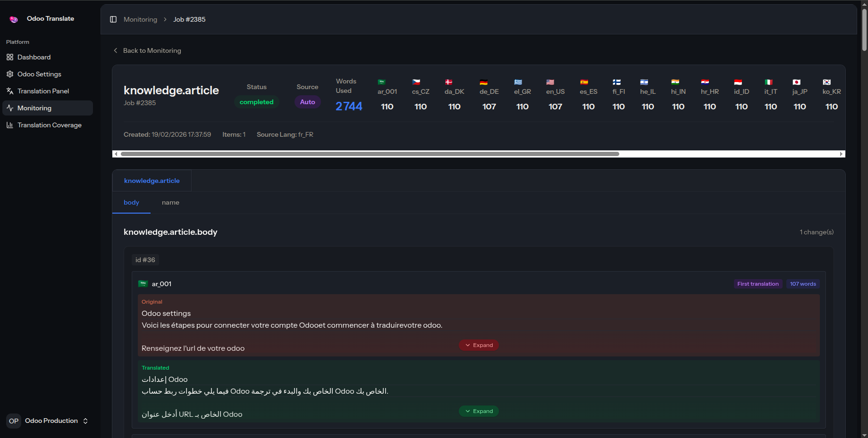Screen dimensions: 868x438
Task: Click the German de_DE flag icon
Action: click(483, 82)
